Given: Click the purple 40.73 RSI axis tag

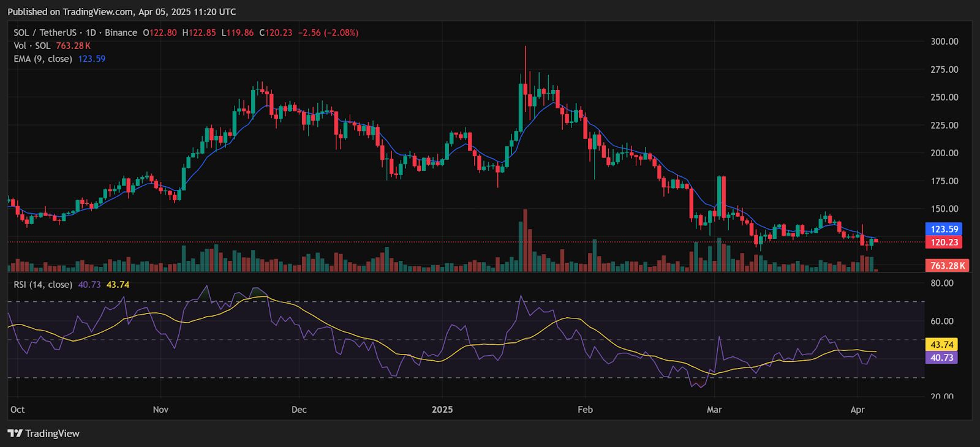Looking at the screenshot, I should point(941,358).
